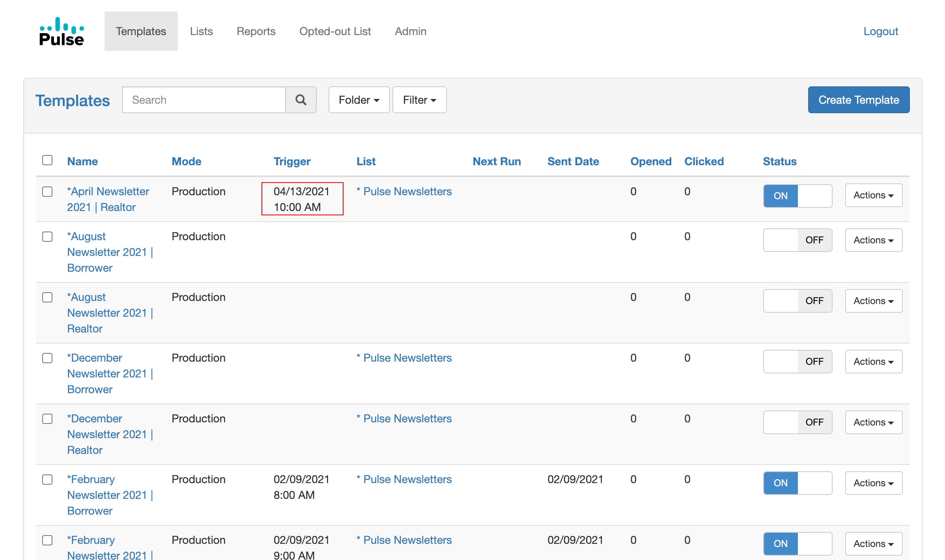Image resolution: width=945 pixels, height=560 pixels.
Task: Expand the Filter dropdown
Action: [x=419, y=100]
